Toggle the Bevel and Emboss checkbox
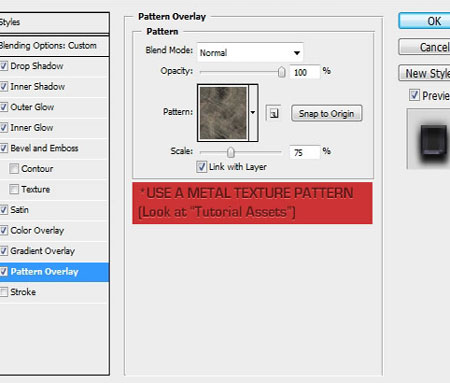Screen dimensions: 450x383 pos(3,148)
